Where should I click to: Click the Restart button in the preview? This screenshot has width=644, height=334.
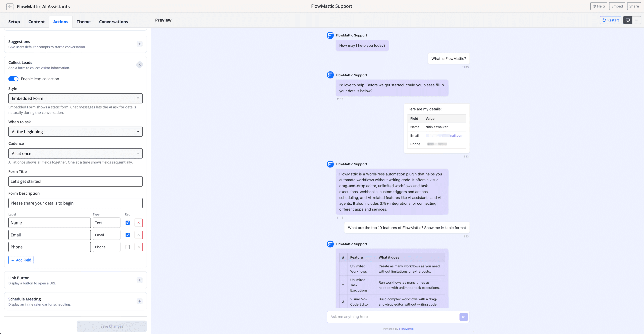coord(611,20)
